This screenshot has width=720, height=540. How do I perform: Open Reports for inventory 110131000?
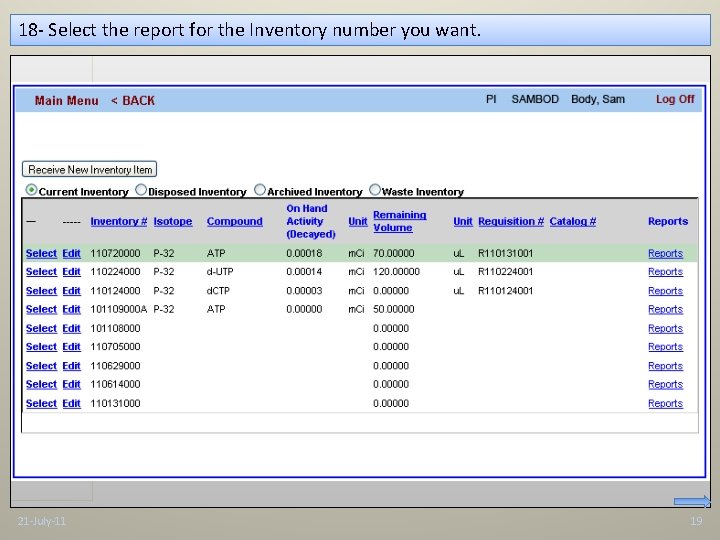(665, 404)
